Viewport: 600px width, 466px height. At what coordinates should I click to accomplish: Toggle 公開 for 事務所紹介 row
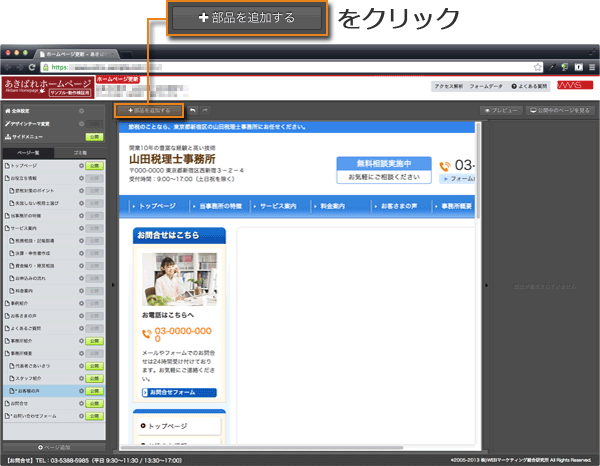pyautogui.click(x=95, y=341)
